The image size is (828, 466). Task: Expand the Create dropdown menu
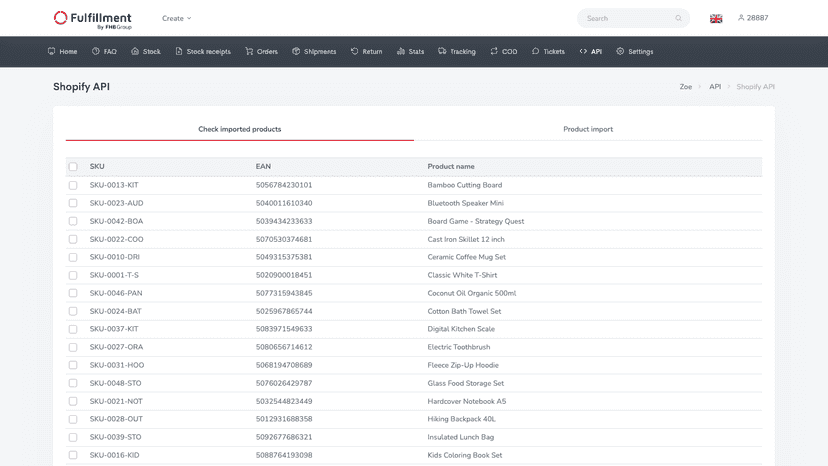pos(176,18)
